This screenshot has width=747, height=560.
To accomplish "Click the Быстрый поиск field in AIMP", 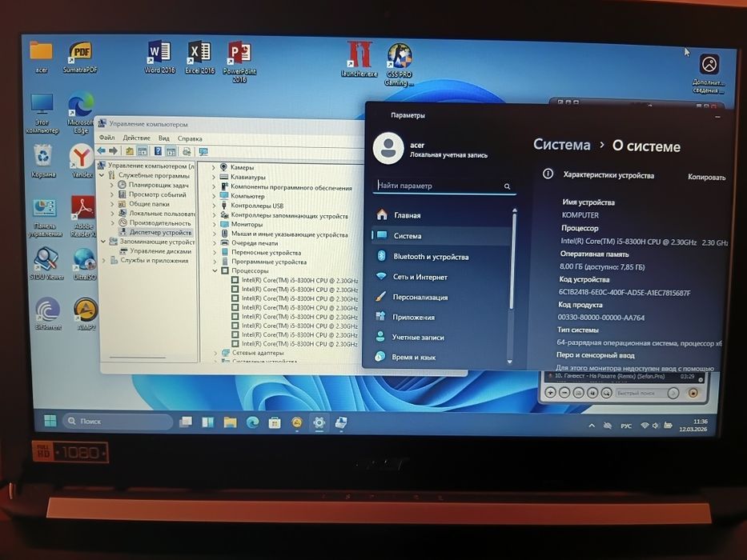I will click(x=640, y=393).
